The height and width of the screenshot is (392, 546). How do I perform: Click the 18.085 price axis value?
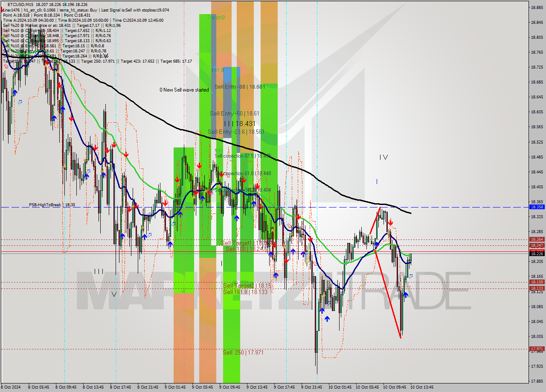(x=537, y=306)
